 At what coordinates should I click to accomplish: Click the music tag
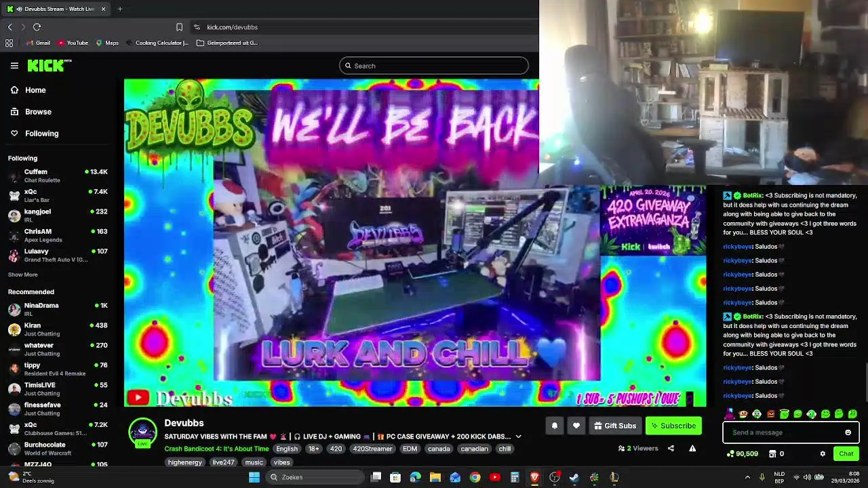254,462
